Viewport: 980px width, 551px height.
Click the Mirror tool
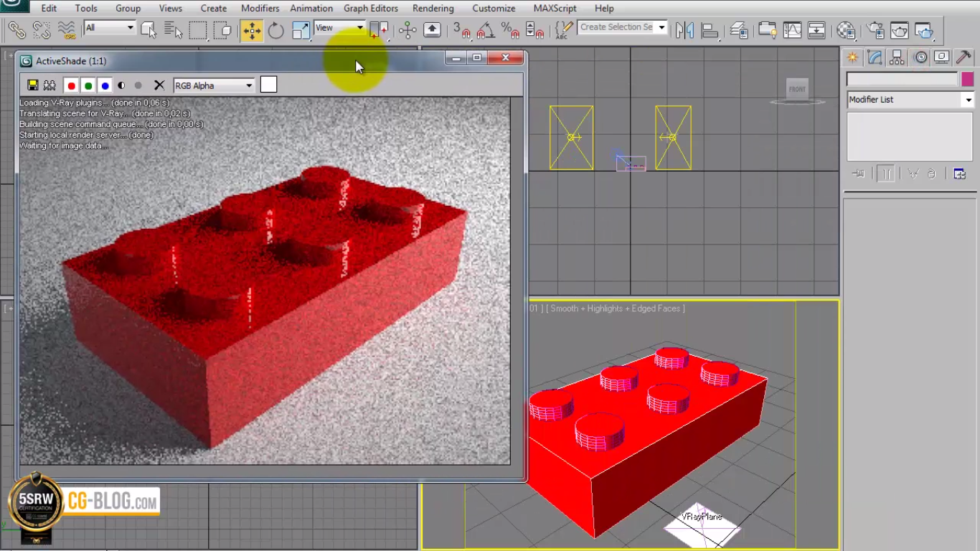[x=684, y=30]
